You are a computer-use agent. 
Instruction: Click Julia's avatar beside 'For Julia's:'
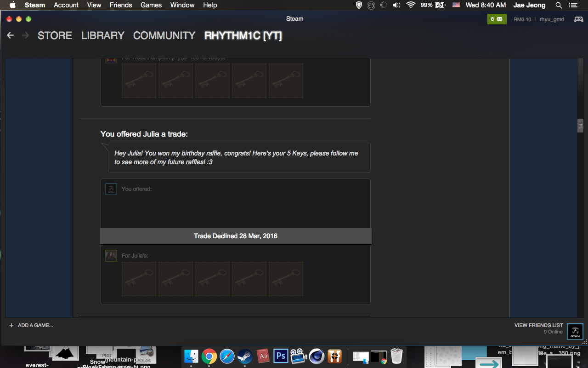[111, 256]
